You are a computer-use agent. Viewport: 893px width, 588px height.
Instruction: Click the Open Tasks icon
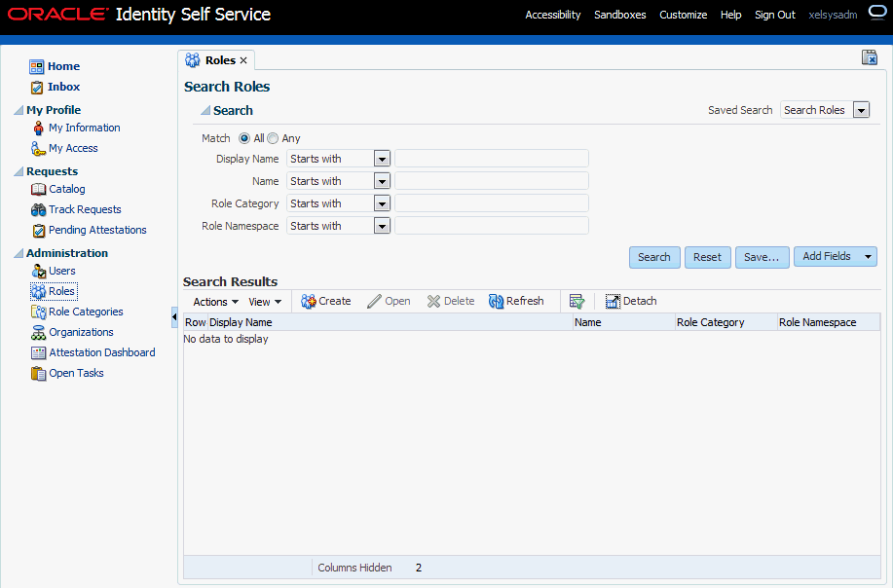[38, 374]
